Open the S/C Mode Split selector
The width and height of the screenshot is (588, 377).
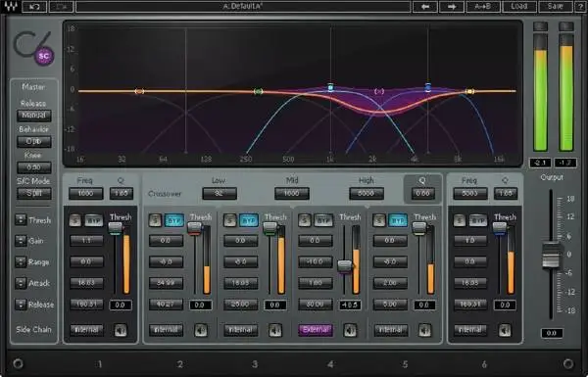tap(33, 193)
